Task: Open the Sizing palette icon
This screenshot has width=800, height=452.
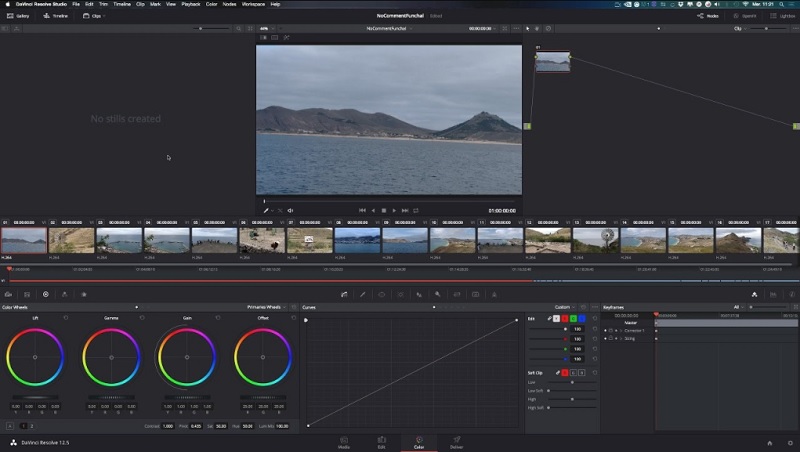Action: click(x=457, y=294)
